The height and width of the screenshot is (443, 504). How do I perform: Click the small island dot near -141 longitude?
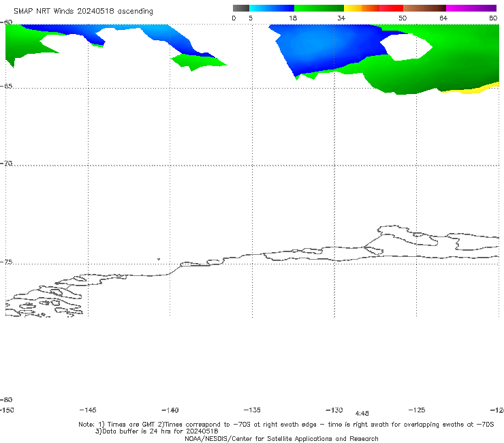coord(159,259)
